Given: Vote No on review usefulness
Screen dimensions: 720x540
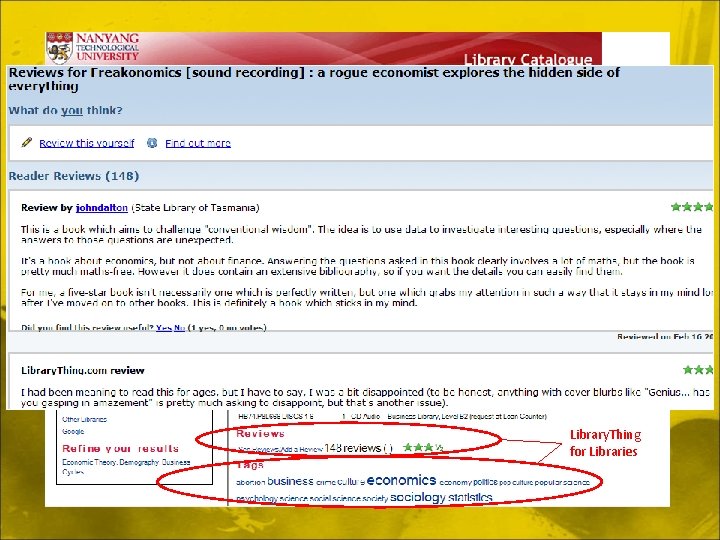Looking at the screenshot, I should coord(179,327).
